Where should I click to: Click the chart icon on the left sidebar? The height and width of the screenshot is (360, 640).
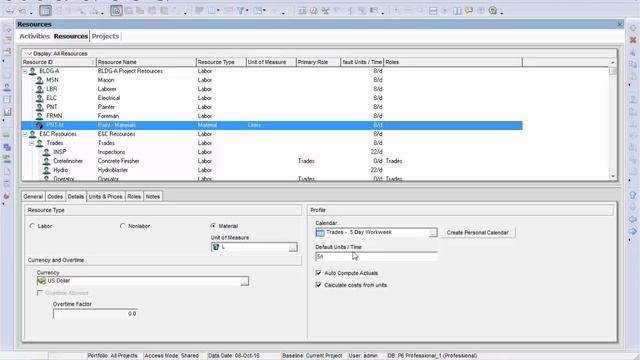7,112
